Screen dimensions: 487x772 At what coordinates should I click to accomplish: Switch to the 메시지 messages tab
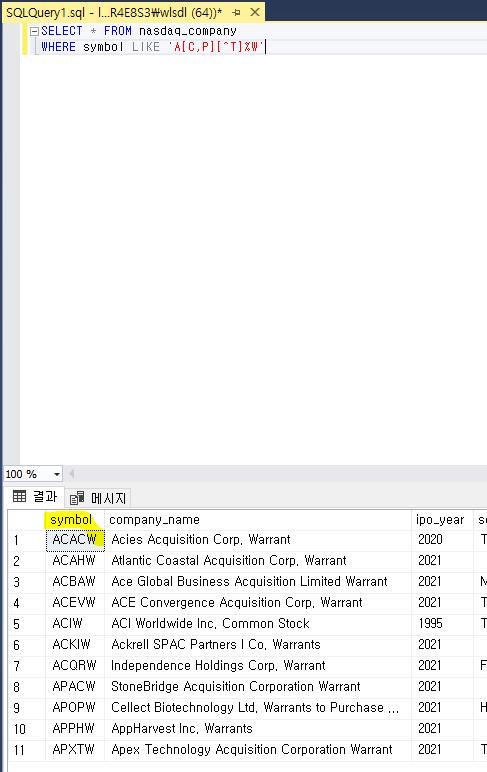point(98,498)
